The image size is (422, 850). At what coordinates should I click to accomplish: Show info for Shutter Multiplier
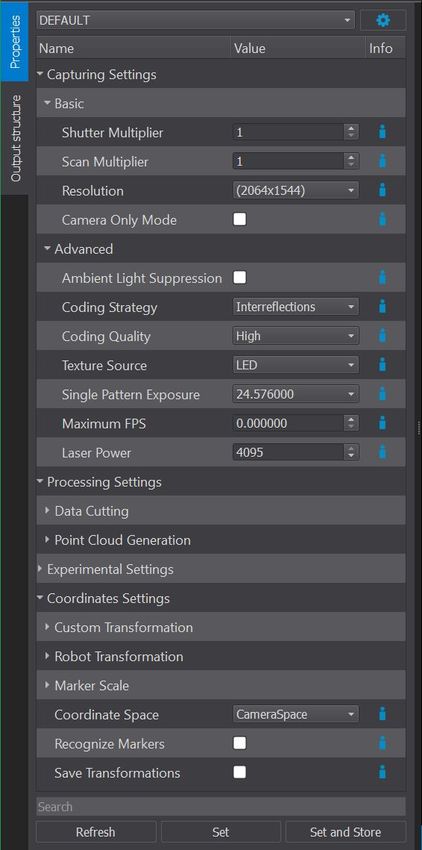[x=382, y=132]
